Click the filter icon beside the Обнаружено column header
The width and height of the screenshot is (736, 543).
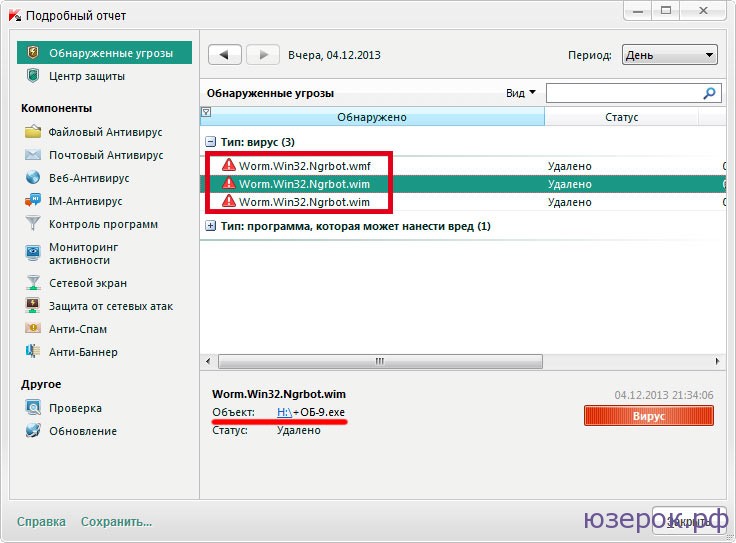[206, 112]
